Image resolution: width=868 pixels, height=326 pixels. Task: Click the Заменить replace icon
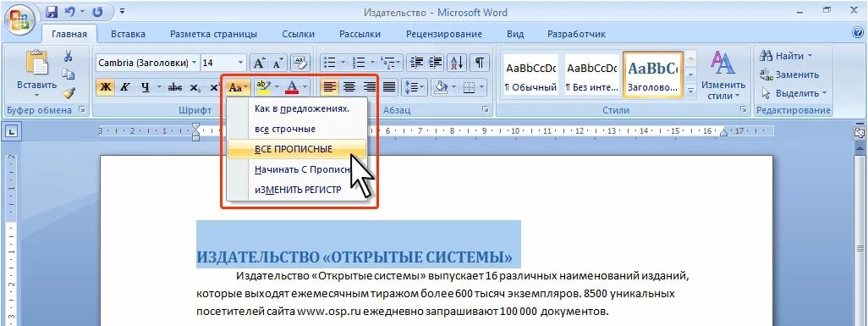pos(766,75)
